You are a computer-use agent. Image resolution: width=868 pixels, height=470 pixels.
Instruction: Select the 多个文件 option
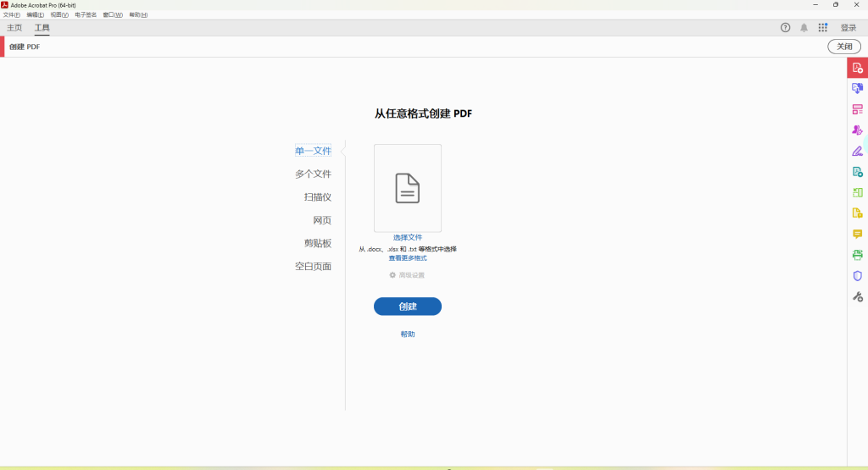tap(314, 174)
